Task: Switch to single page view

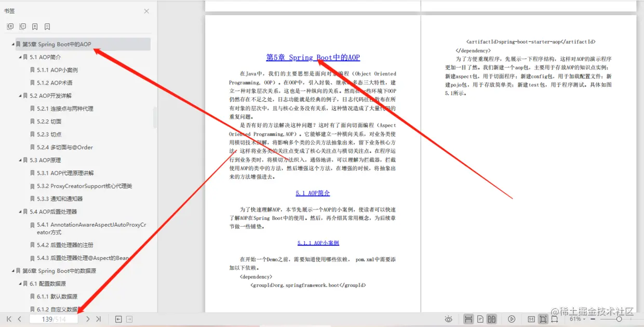Action: point(480,319)
